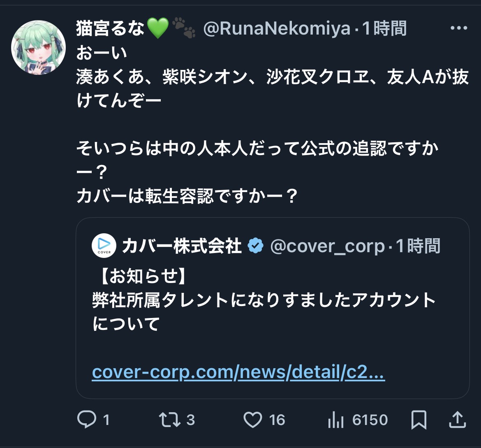This screenshot has width=481, height=448.
Task: Click the blue verified badge beside カバー株式会社
Action: pyautogui.click(x=255, y=246)
